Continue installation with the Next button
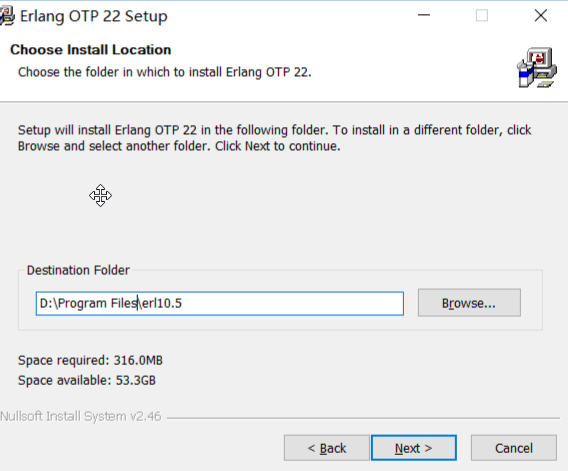 (x=414, y=448)
